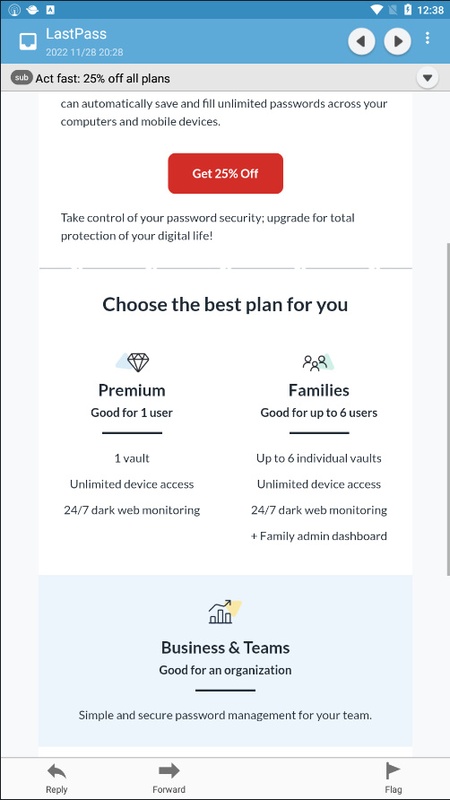Go to next message arrow

pos(397,41)
